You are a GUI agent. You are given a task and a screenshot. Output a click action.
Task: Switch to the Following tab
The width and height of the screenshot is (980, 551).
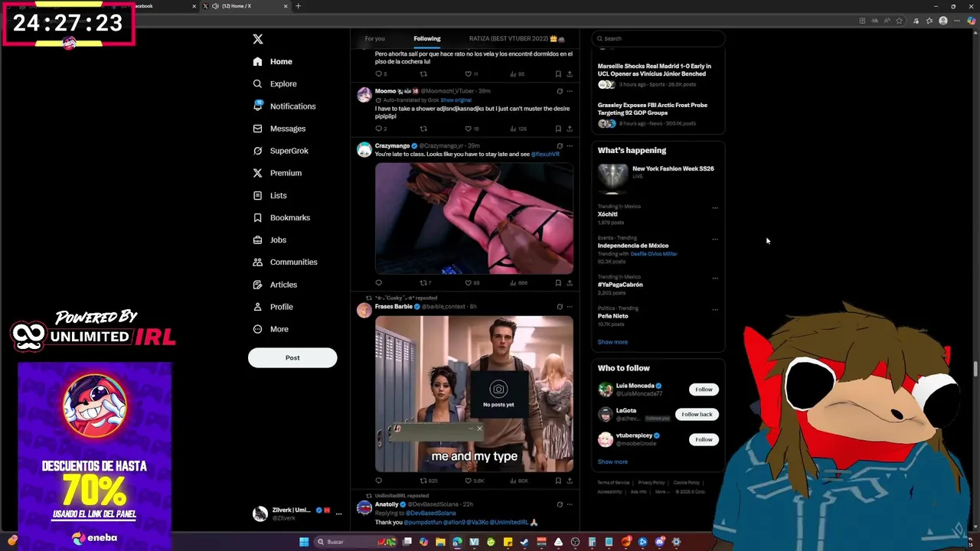[x=427, y=38]
